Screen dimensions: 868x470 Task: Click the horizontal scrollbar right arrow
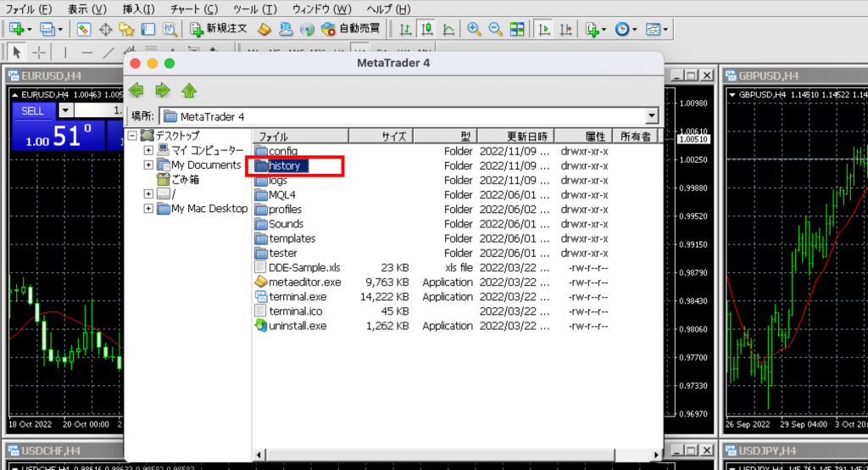[x=656, y=455]
